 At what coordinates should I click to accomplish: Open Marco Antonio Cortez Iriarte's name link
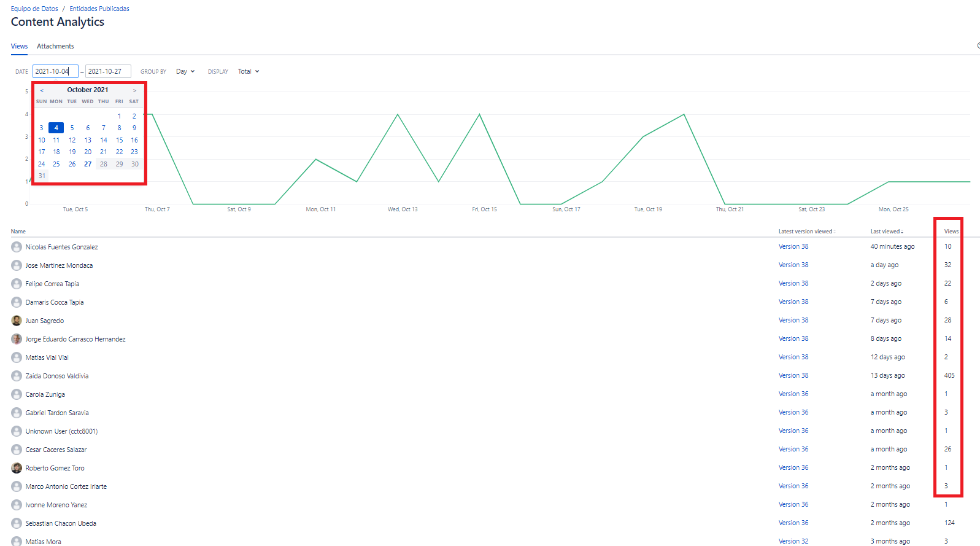point(66,486)
